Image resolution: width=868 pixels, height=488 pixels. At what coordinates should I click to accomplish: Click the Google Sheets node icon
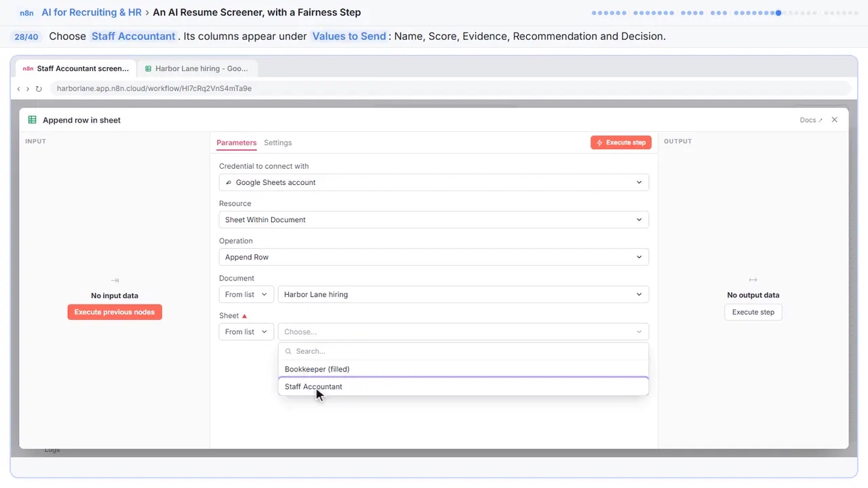32,120
